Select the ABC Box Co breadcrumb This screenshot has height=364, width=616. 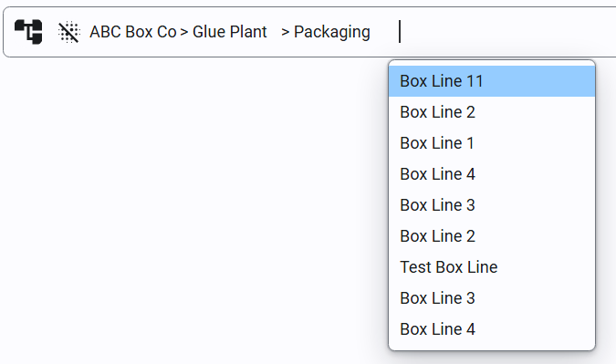click(133, 32)
